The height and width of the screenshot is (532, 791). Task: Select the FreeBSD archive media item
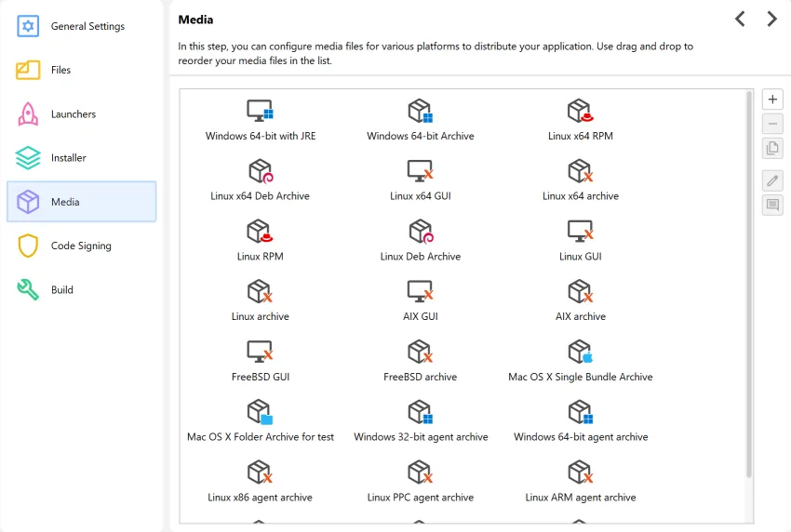421,362
